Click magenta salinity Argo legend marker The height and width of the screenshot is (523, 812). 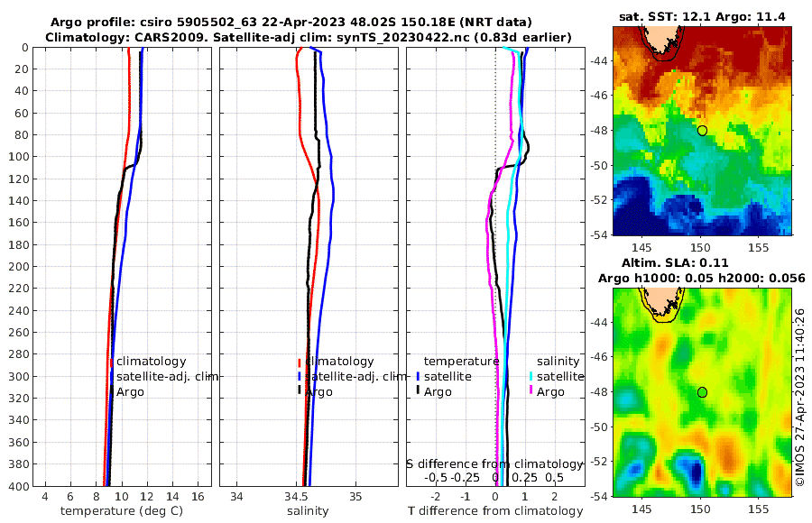[x=531, y=392]
